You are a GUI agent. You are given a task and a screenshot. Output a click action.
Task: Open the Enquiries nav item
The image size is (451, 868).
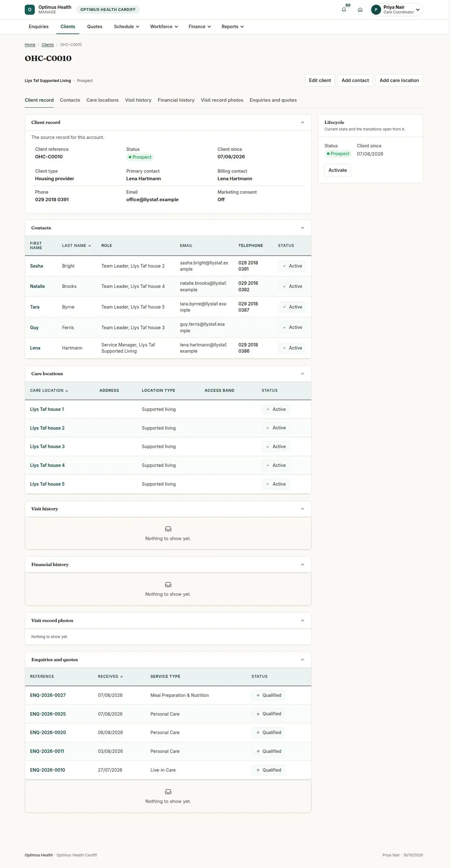39,27
